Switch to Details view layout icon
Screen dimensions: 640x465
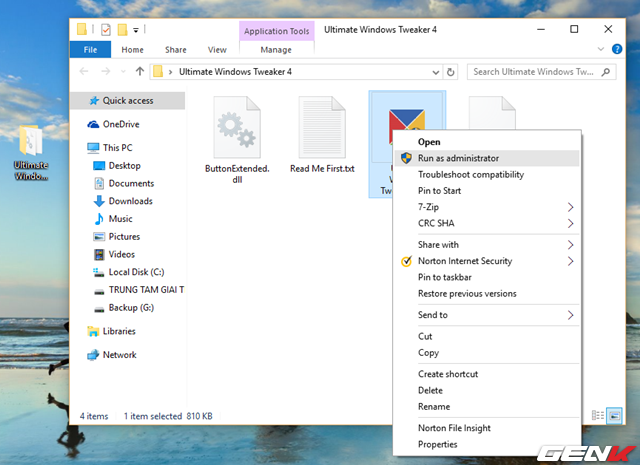tap(598, 416)
